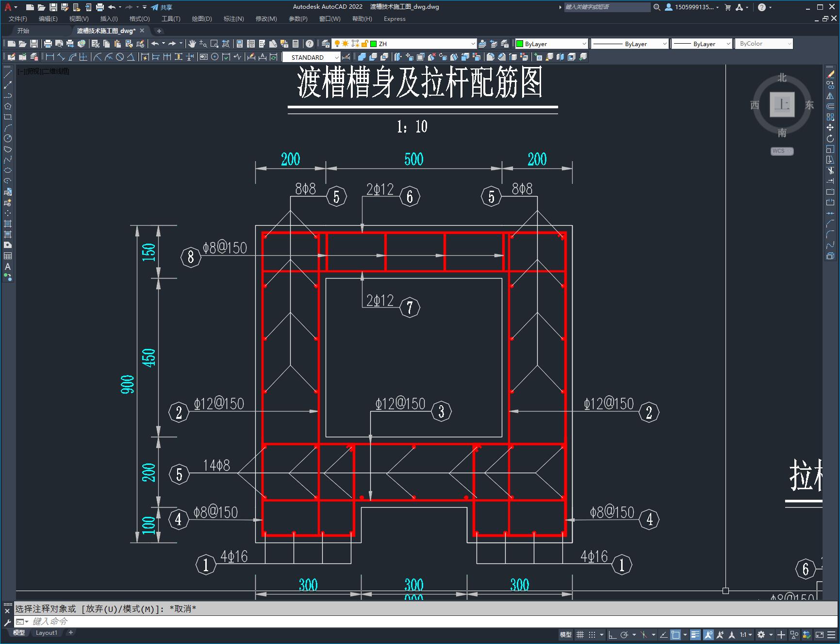The image size is (840, 644).
Task: Click the 模型 status bar button
Action: click(566, 634)
